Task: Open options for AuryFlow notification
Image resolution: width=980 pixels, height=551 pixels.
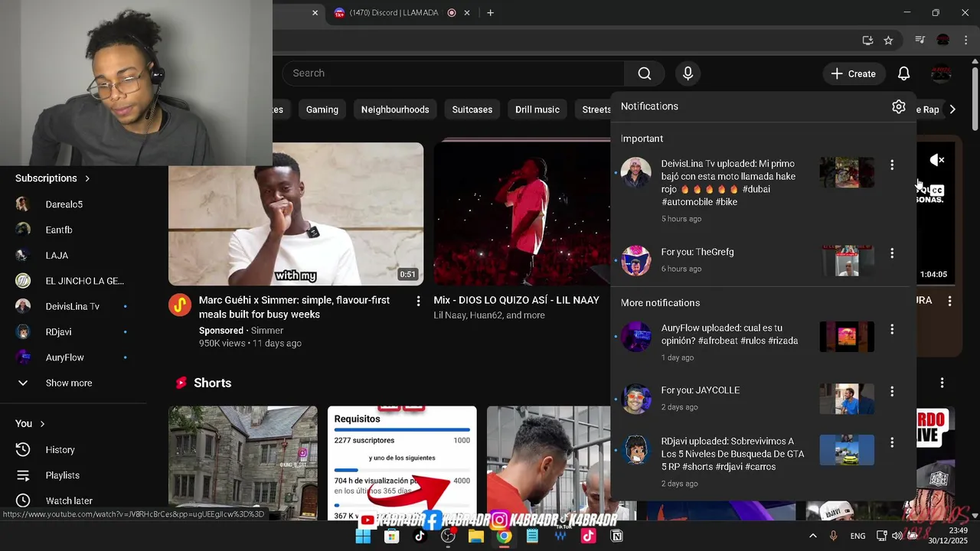Action: click(x=892, y=329)
